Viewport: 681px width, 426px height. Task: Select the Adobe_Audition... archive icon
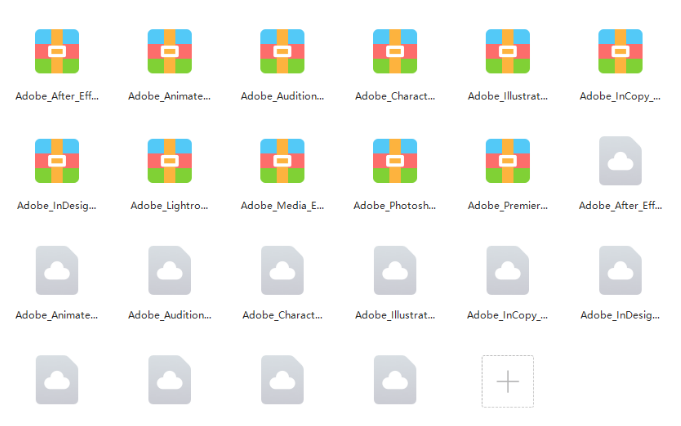282,51
